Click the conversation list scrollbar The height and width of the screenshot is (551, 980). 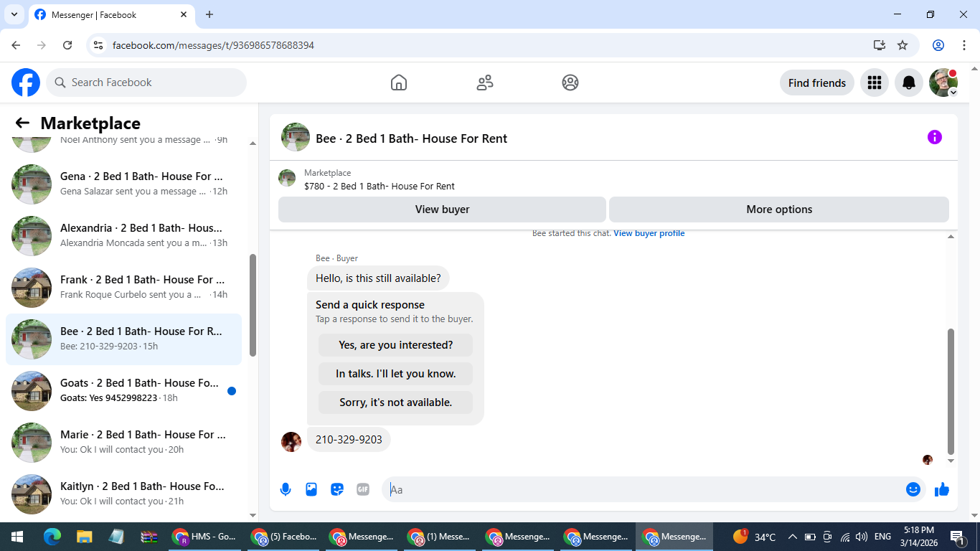coord(253,305)
